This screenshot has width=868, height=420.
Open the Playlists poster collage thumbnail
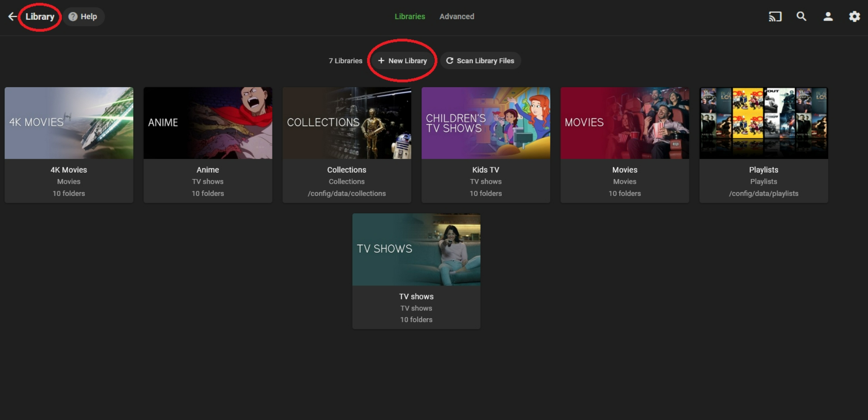tap(763, 123)
